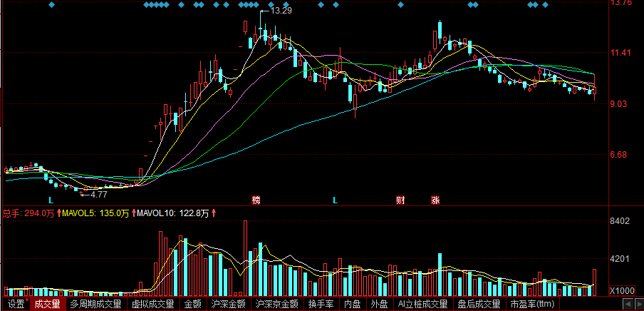Open the 盘后成交量 tab

pos(479,305)
